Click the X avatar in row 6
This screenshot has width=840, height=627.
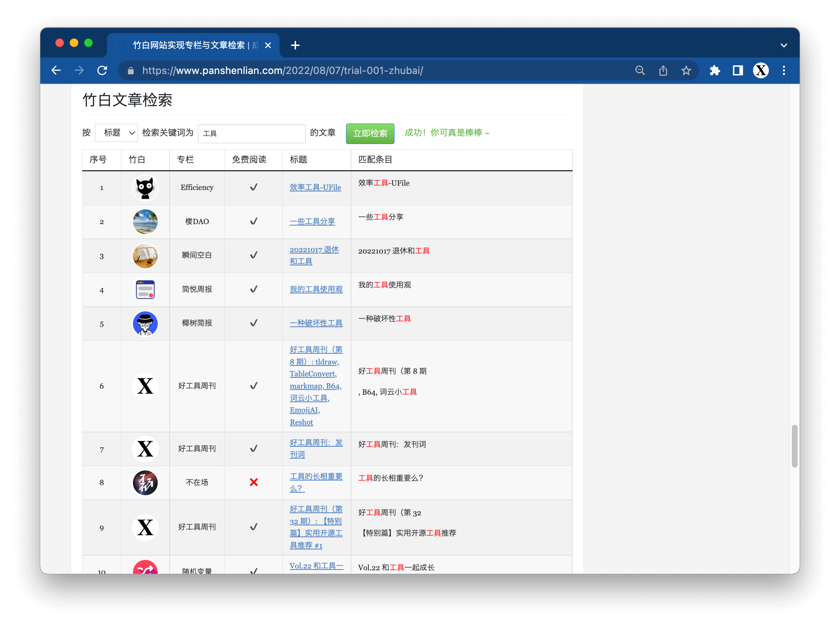coord(145,386)
